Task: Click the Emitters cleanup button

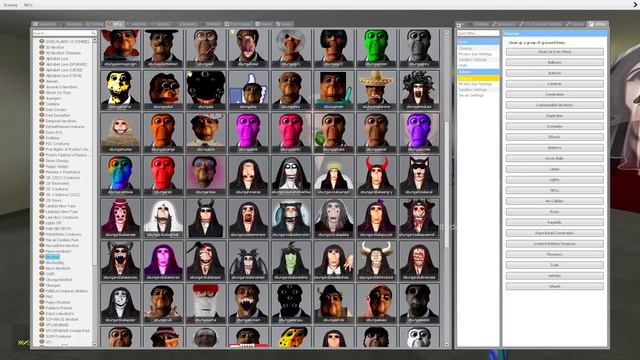Action: tap(554, 148)
